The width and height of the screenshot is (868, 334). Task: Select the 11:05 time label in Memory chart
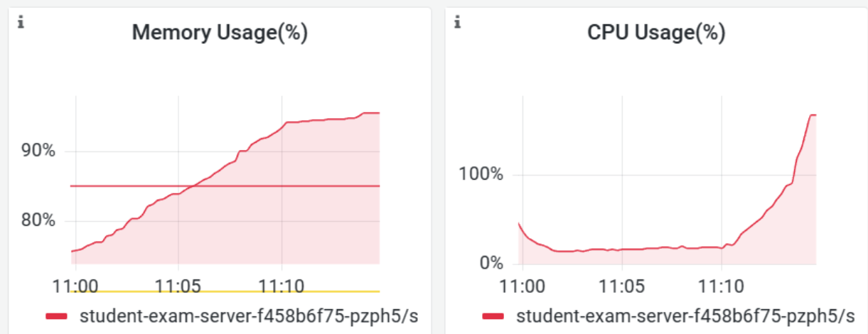[178, 287]
